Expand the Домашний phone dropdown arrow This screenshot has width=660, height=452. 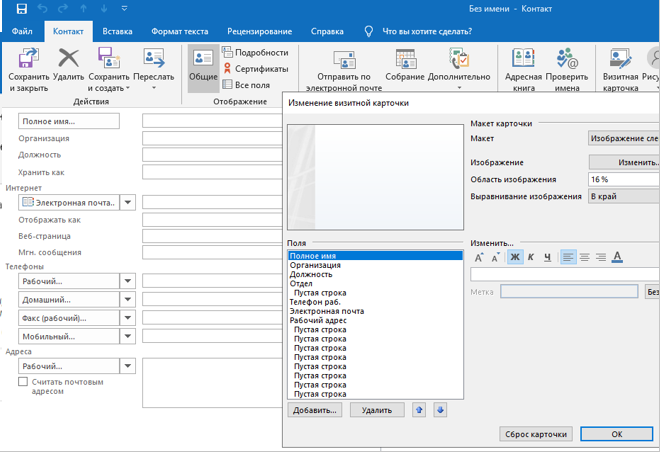(x=128, y=300)
